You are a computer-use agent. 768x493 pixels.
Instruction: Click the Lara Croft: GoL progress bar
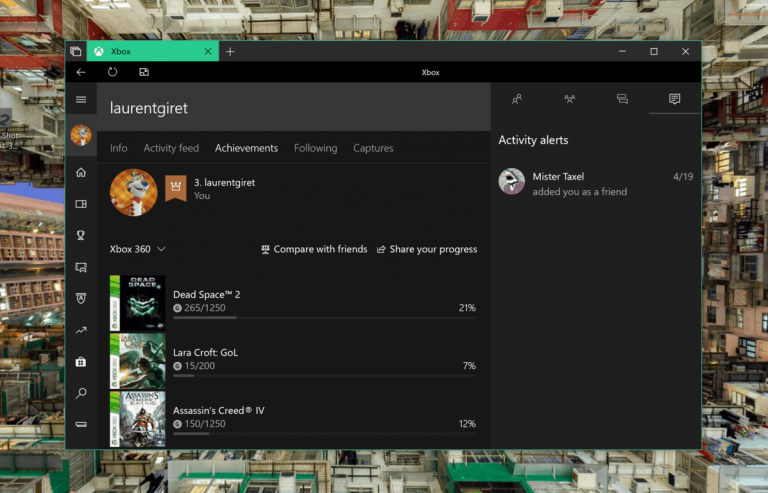[x=325, y=376]
